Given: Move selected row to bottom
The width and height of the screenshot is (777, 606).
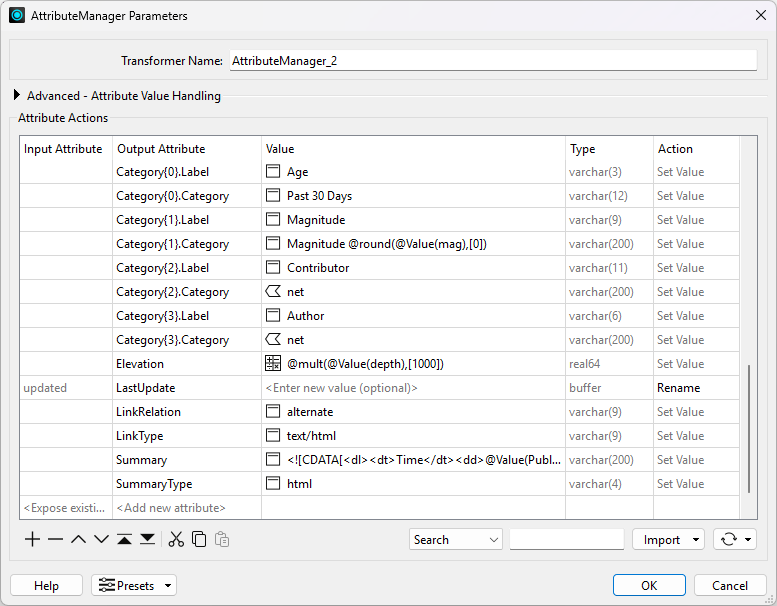Looking at the screenshot, I should (x=147, y=539).
